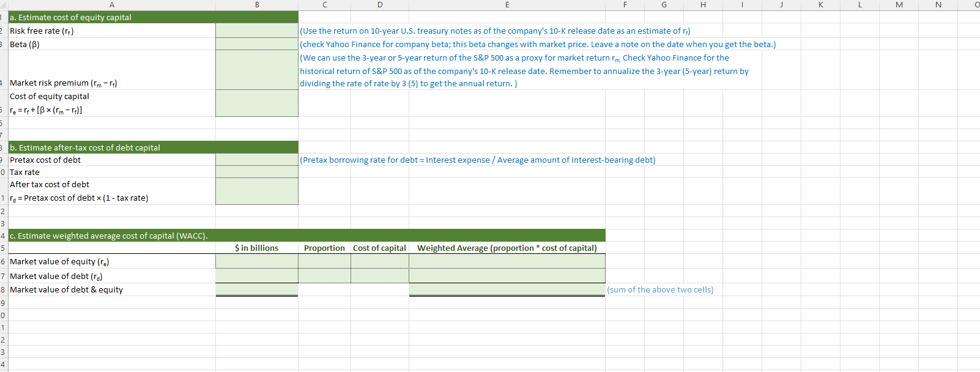Select the Cost of capital cell for Market value of debt
Screen dimensions: 980x372
coord(380,276)
